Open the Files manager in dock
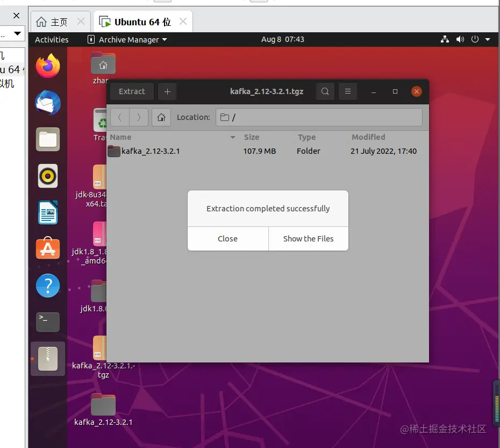Screen dimensions: 500x448 click(48, 139)
